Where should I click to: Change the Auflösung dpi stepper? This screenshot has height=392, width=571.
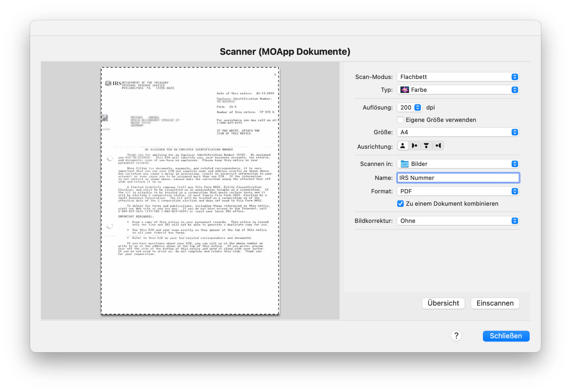coord(417,108)
